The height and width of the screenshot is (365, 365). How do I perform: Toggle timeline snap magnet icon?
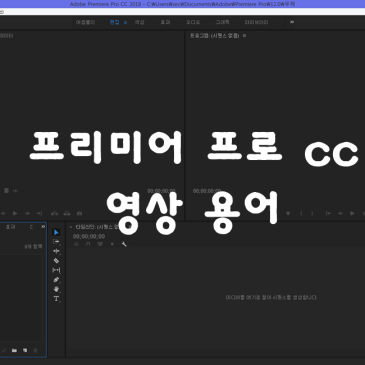click(x=88, y=244)
